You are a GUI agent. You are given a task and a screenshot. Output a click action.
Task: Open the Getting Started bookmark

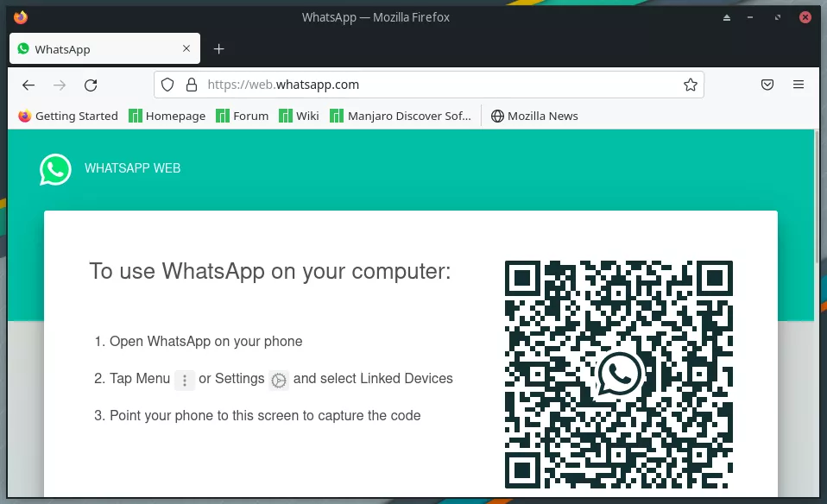[68, 116]
